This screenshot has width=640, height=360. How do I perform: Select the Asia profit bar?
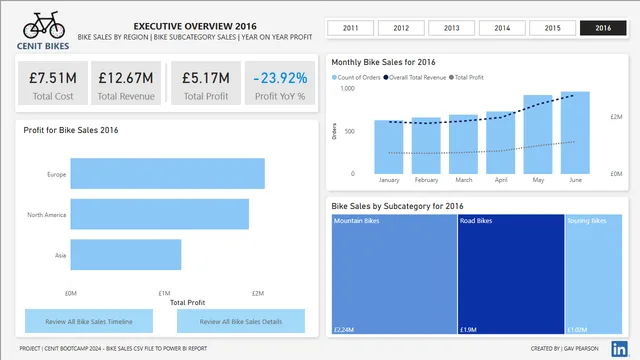tap(126, 255)
